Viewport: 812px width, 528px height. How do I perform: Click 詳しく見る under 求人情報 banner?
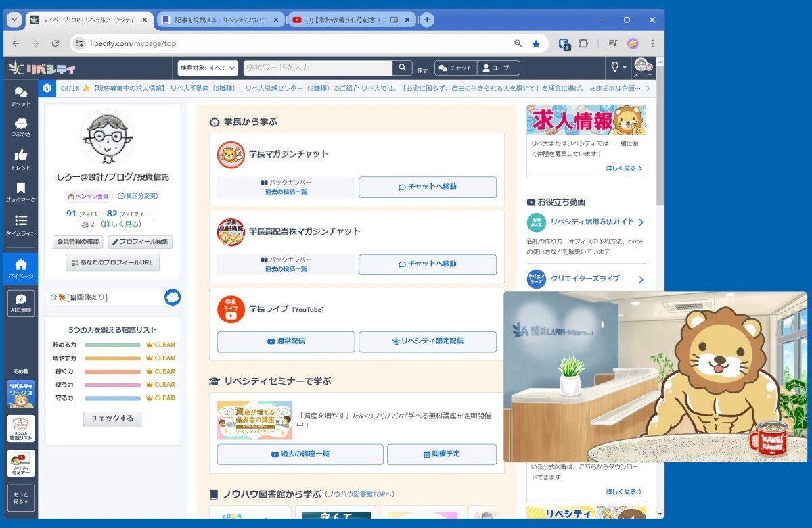624,168
